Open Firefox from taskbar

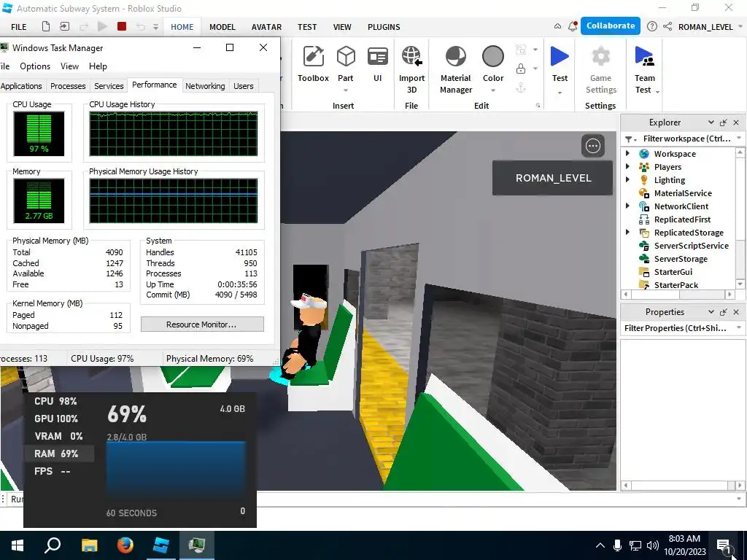(125, 545)
